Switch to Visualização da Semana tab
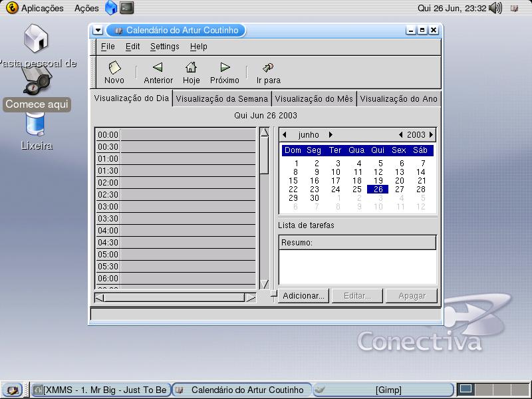 click(222, 98)
